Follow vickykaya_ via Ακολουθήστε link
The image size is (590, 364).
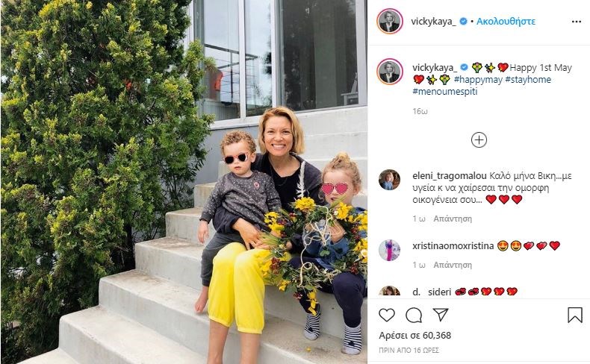(x=506, y=22)
